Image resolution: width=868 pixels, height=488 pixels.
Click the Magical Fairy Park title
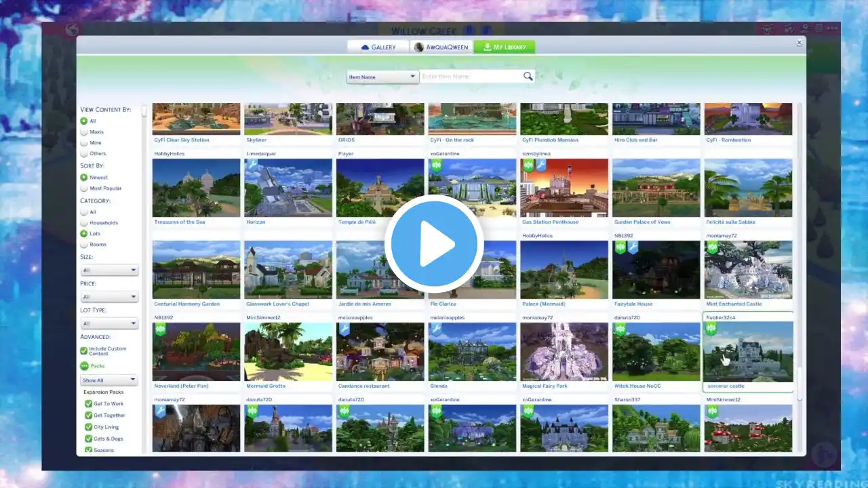545,386
